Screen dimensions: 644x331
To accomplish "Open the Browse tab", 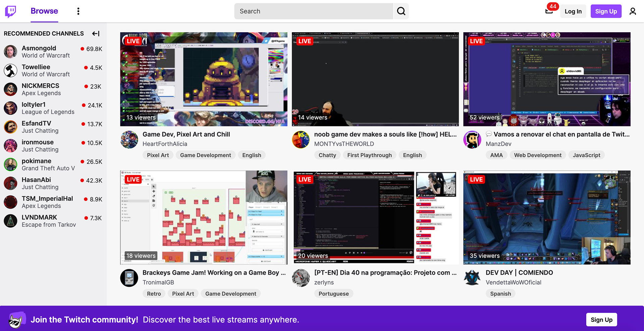I will click(44, 11).
